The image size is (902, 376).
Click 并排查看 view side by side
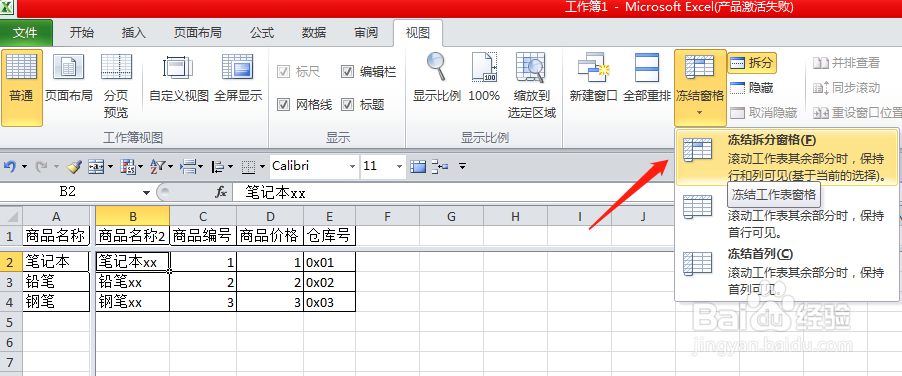coord(846,63)
